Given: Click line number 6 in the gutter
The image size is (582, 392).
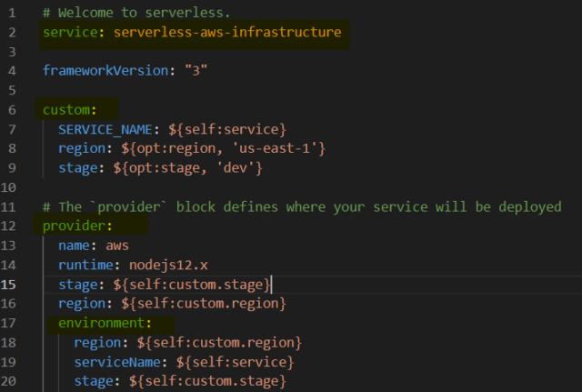Looking at the screenshot, I should pyautogui.click(x=12, y=110).
